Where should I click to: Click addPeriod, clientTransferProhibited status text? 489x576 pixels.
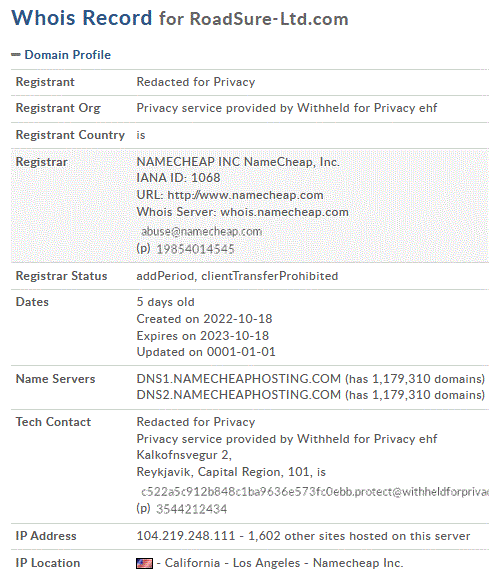pyautogui.click(x=237, y=276)
